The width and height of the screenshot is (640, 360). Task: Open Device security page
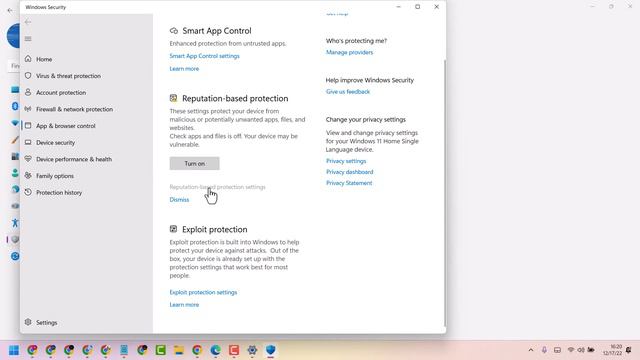click(x=56, y=143)
